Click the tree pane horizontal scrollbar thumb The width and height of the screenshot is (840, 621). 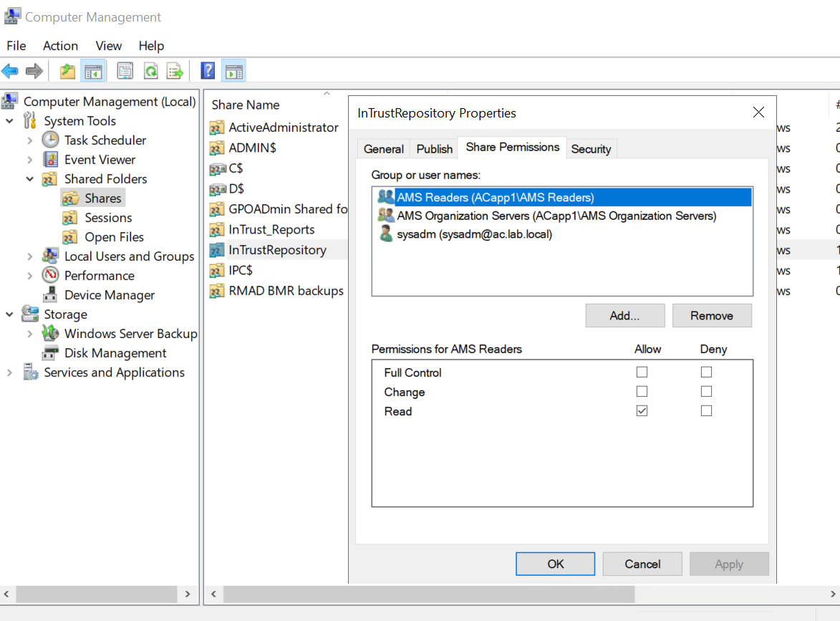97,594
